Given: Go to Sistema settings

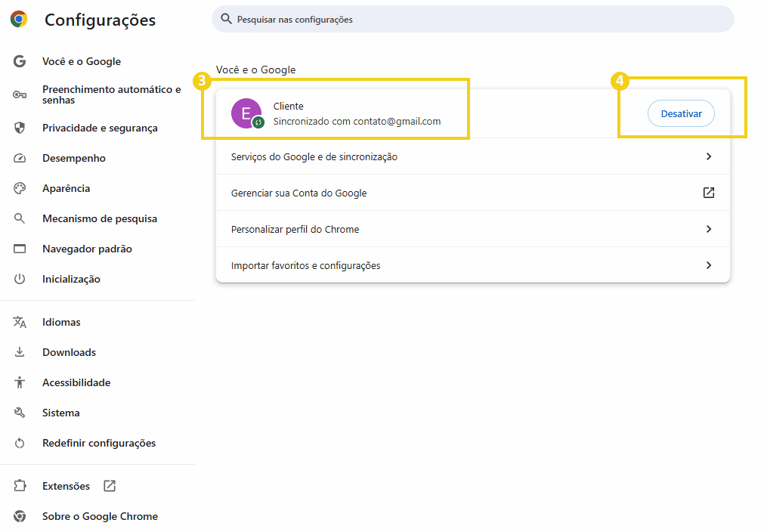Looking at the screenshot, I should [x=61, y=413].
